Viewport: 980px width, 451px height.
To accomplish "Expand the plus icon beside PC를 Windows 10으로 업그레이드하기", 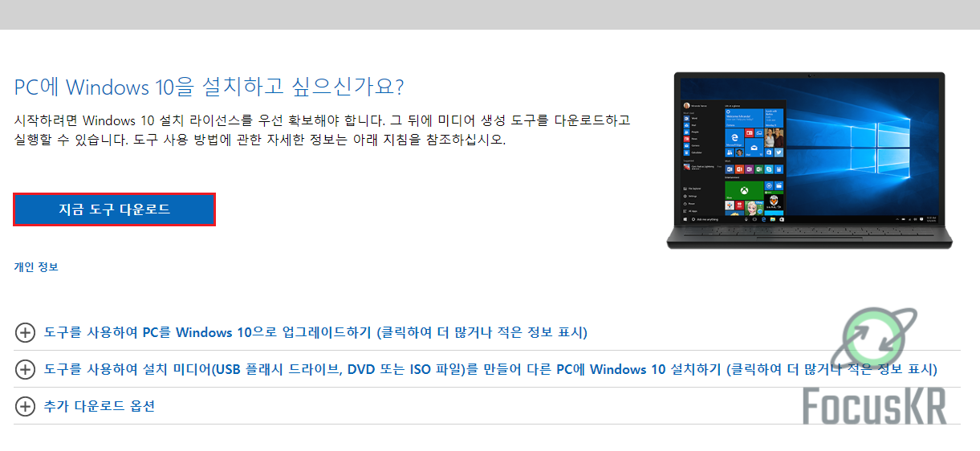I will click(26, 332).
